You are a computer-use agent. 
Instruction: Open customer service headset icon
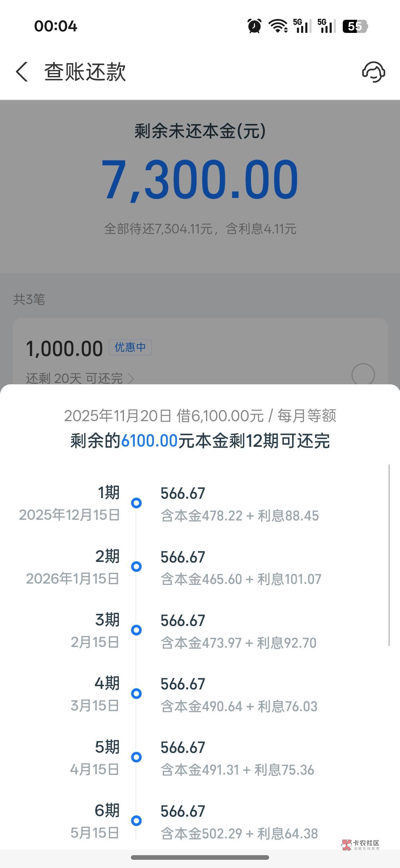coord(373,72)
